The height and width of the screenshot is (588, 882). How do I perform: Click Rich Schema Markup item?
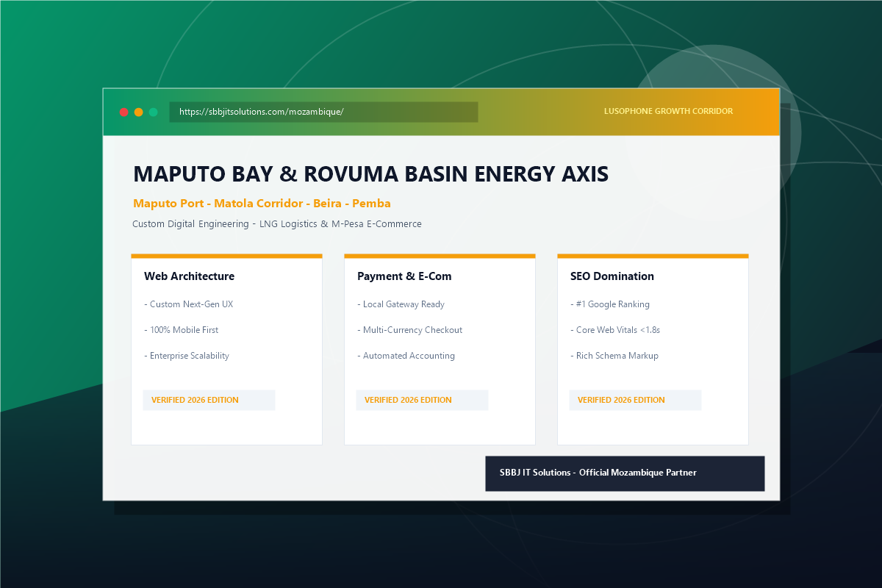click(x=614, y=356)
